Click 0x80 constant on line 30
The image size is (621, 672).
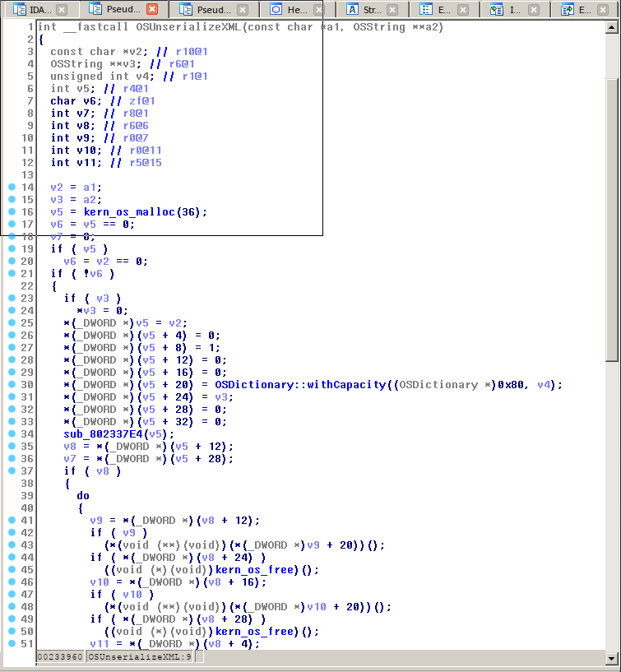coord(511,385)
